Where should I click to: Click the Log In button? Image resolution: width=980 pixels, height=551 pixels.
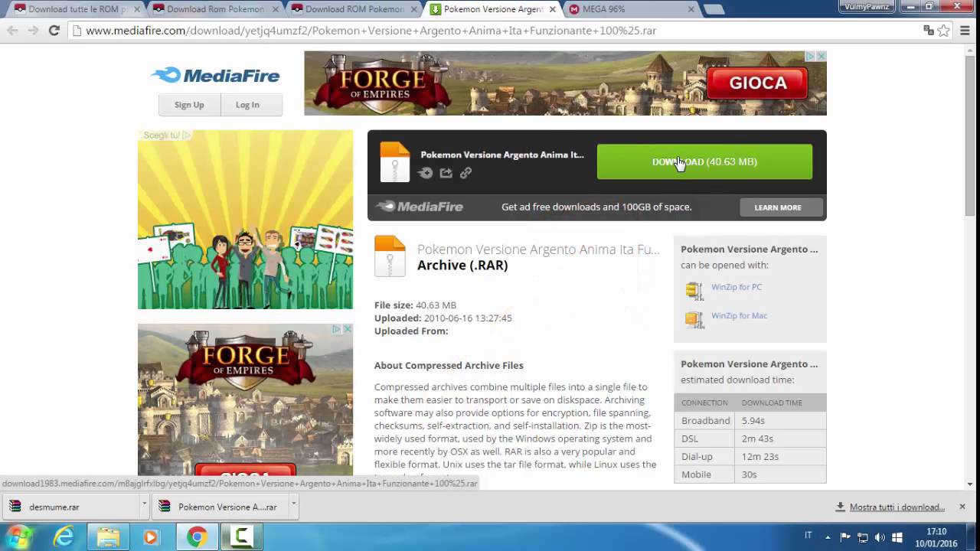click(x=247, y=105)
